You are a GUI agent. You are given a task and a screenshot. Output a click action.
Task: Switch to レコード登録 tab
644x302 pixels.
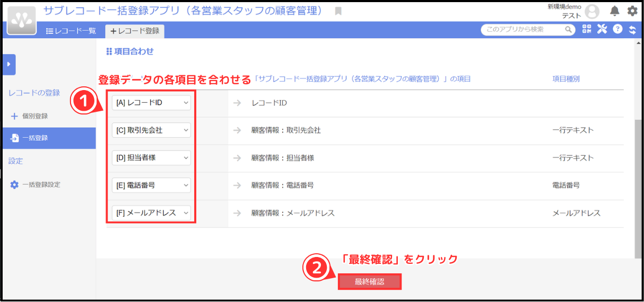[135, 31]
